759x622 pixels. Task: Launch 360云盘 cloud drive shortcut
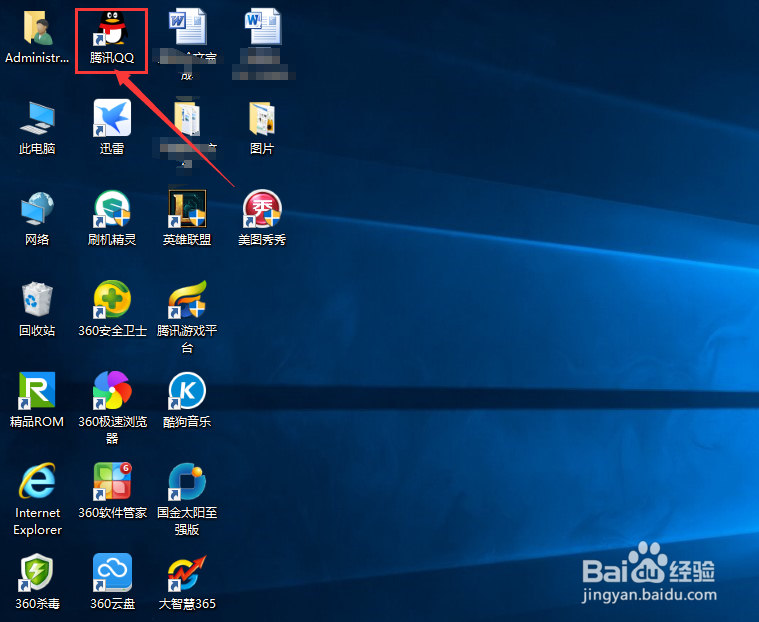click(x=112, y=572)
